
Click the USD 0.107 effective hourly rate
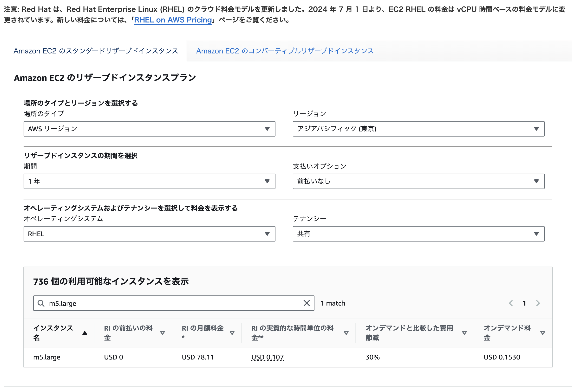pyautogui.click(x=268, y=357)
